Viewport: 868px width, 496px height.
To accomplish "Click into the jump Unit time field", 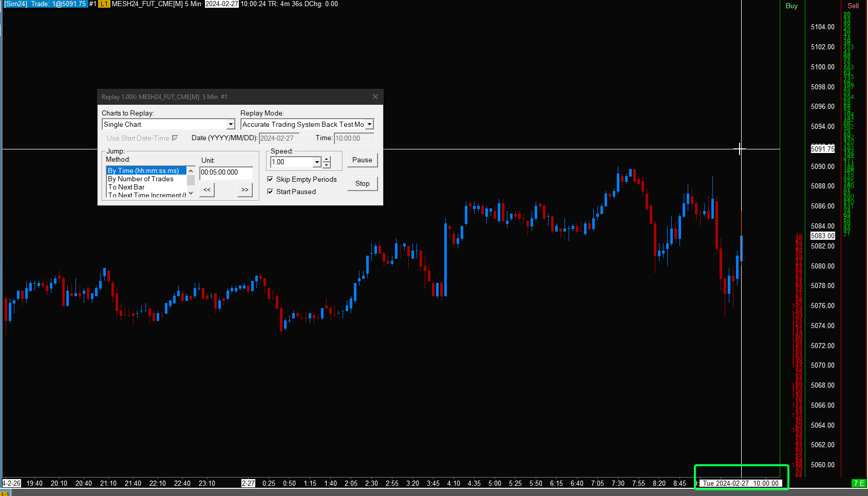I will (226, 173).
